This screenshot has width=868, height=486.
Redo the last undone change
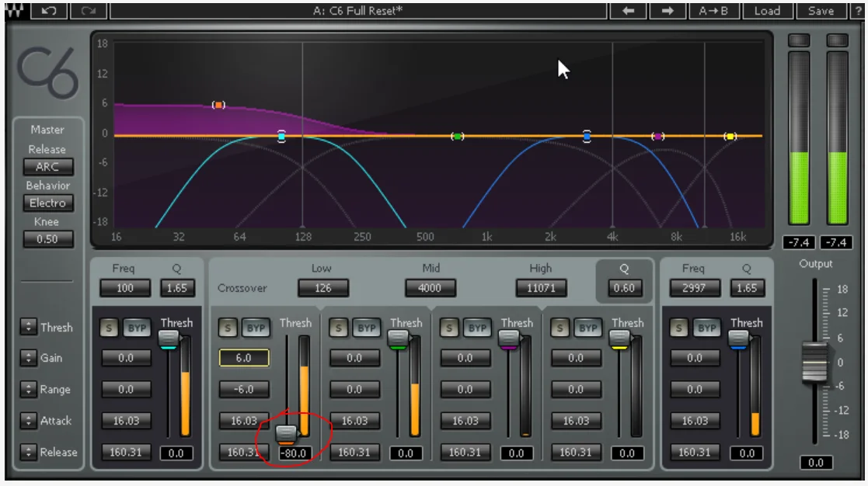pos(88,11)
